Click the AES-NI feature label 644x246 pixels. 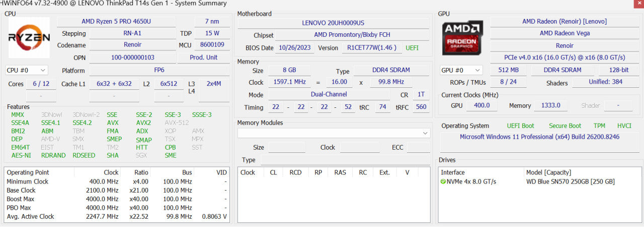21,155
